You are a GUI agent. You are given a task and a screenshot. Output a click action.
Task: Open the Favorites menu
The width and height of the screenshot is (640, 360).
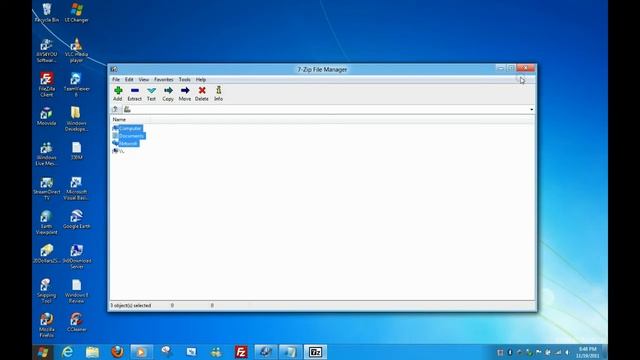click(x=164, y=80)
